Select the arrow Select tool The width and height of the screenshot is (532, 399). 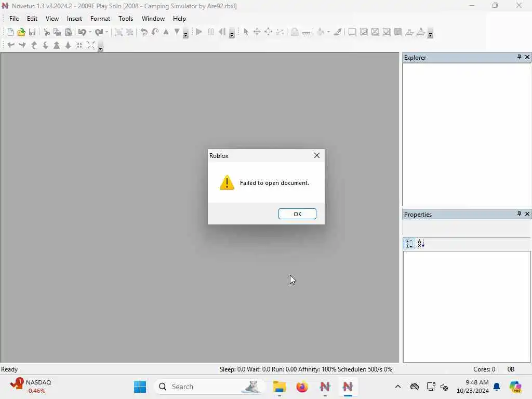click(x=246, y=32)
